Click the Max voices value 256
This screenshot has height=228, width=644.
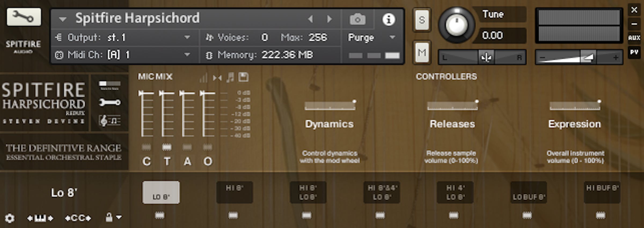318,38
